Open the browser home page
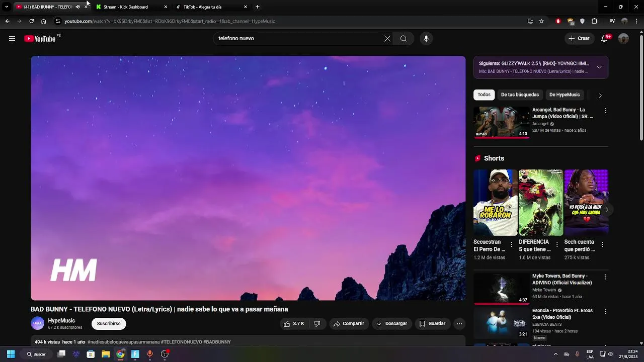Screen dimensions: 644x362 pyautogui.click(x=43, y=21)
